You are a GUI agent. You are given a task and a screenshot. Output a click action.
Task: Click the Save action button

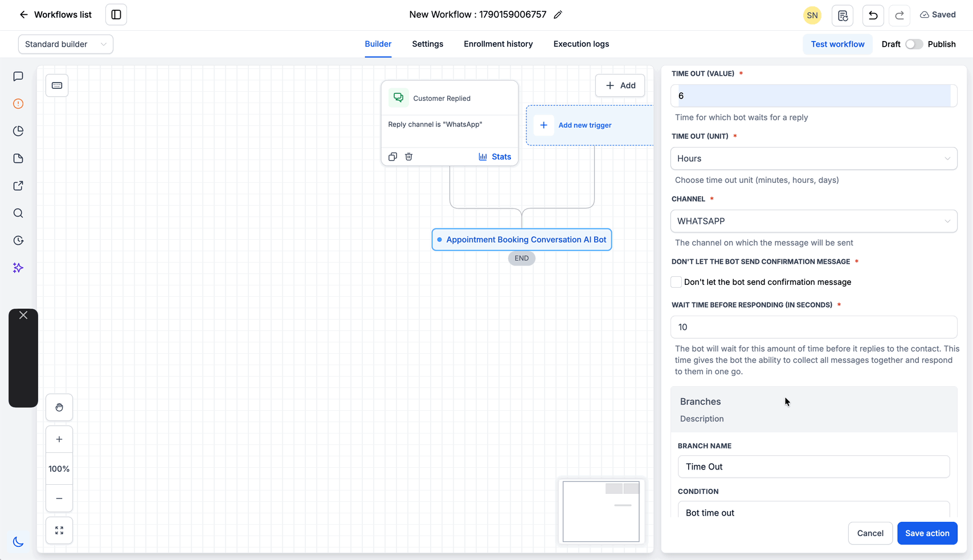(x=927, y=533)
